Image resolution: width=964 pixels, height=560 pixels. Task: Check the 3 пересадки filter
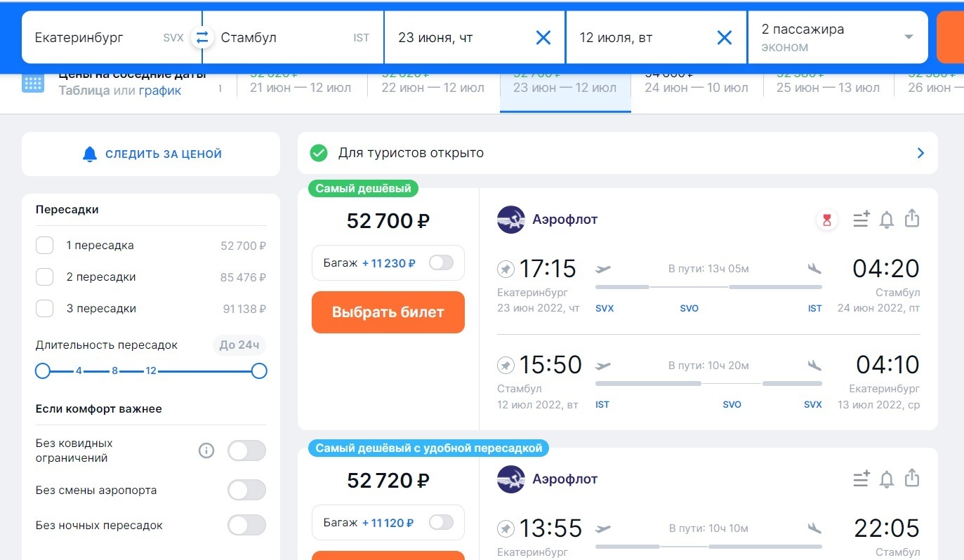pyautogui.click(x=45, y=309)
